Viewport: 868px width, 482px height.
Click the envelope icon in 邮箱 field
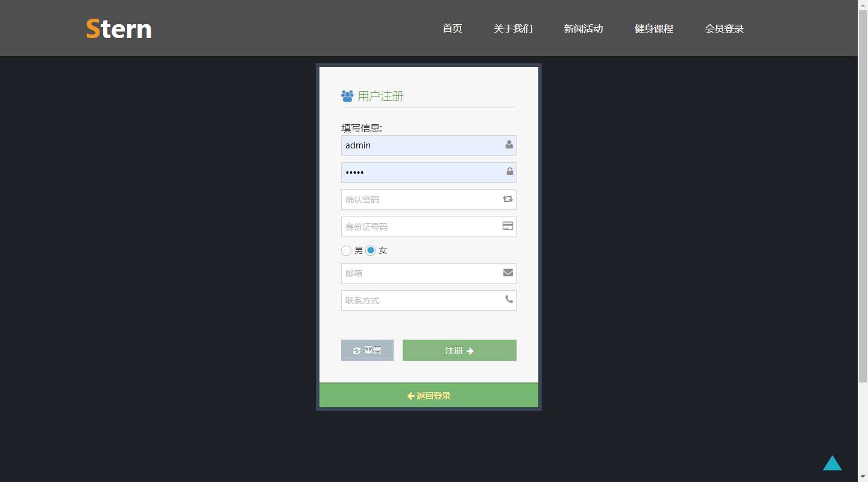coord(508,273)
